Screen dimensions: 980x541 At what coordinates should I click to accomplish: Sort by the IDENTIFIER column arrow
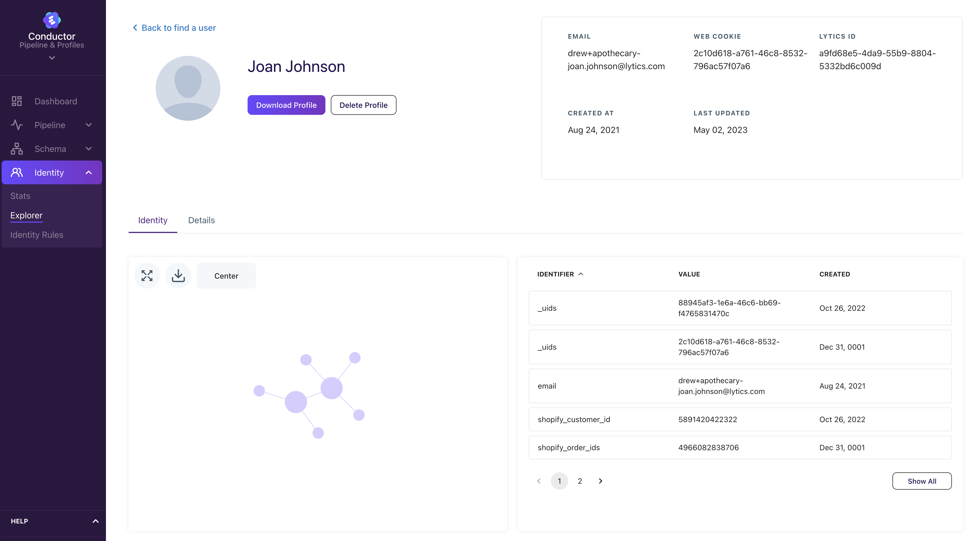click(581, 274)
